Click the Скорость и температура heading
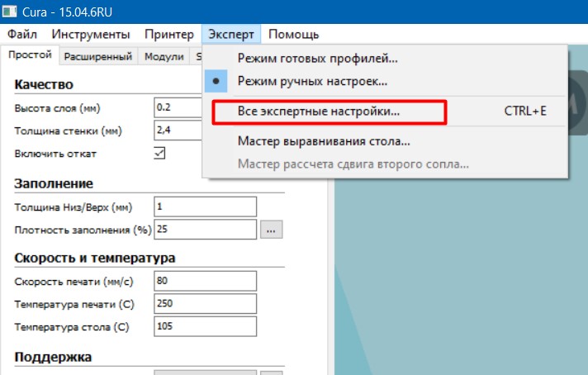588x375 pixels. click(x=95, y=258)
